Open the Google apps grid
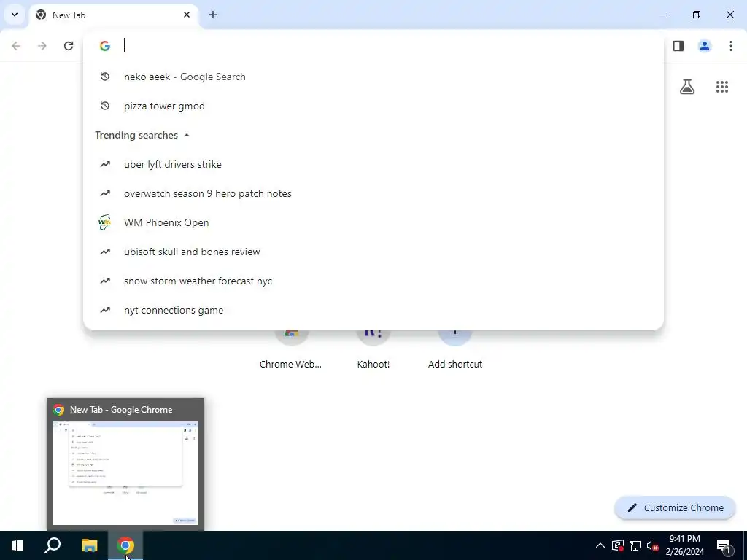 [x=722, y=87]
